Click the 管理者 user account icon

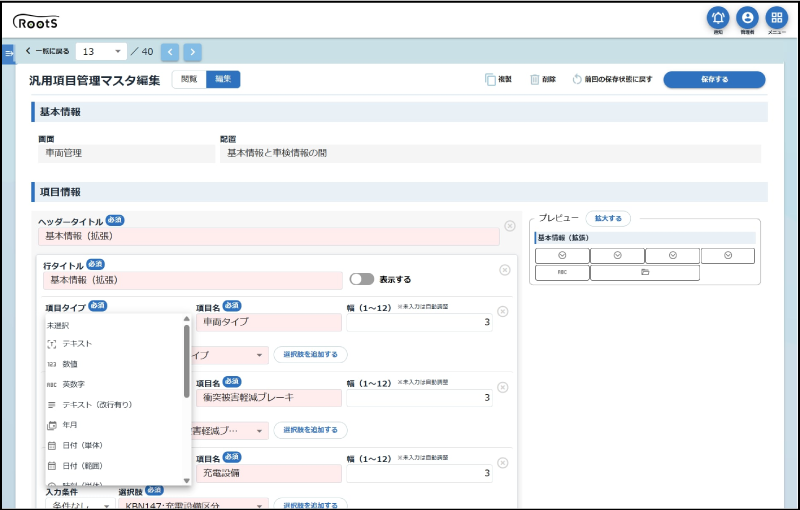point(747,18)
